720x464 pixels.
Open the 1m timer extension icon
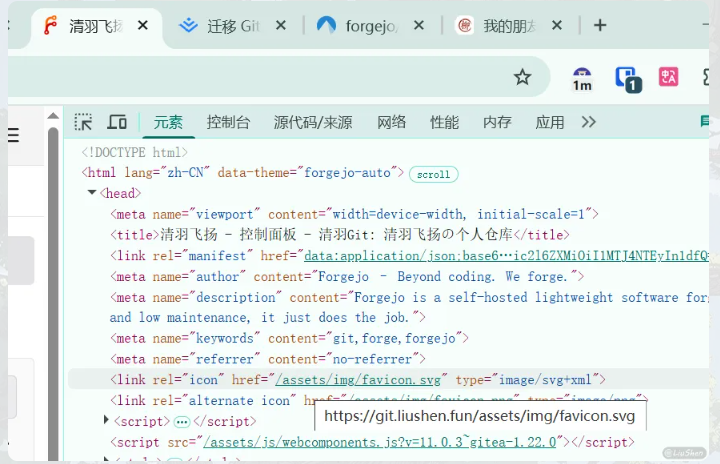(582, 79)
